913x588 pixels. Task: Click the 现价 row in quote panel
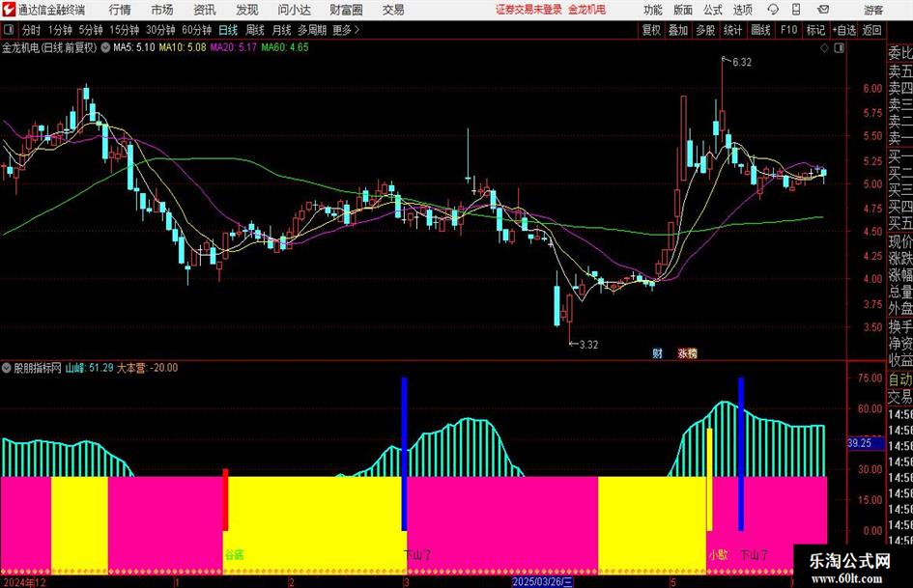point(899,241)
